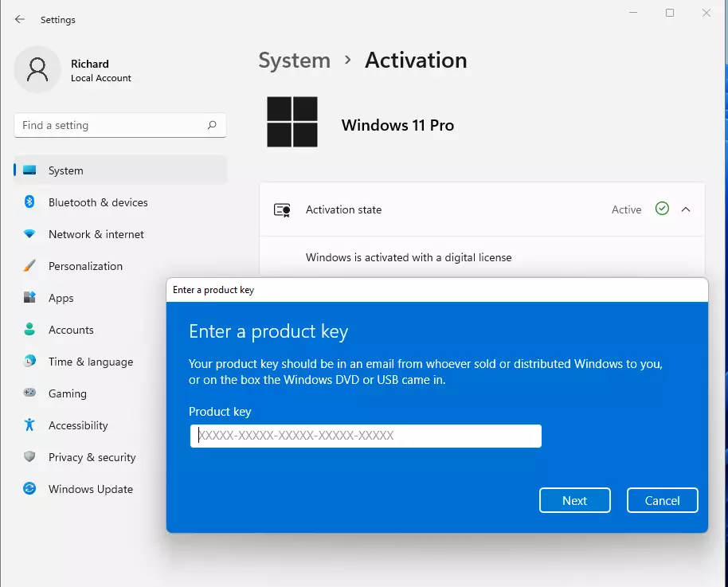
Task: Maximize the Settings window
Action: tap(670, 13)
